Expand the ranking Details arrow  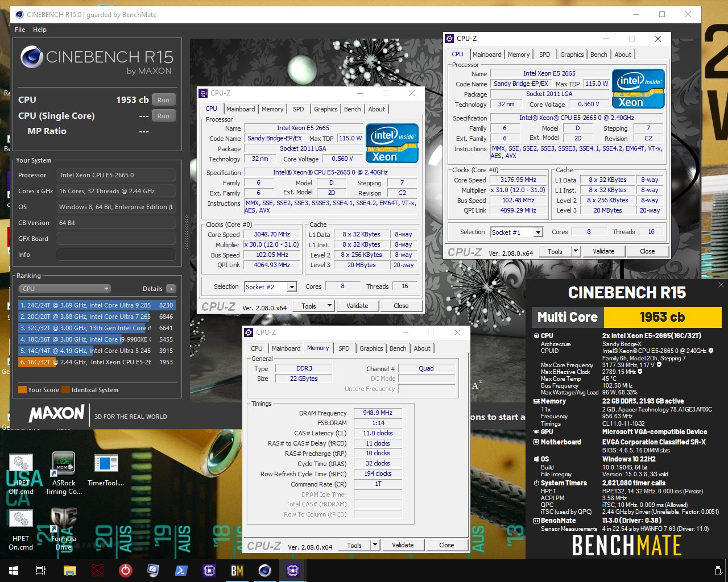point(171,289)
